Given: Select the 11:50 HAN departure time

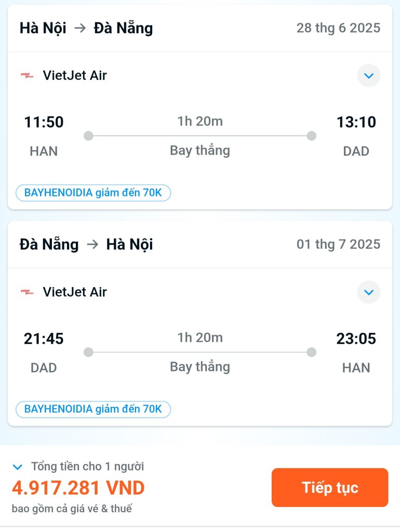Looking at the screenshot, I should click(44, 122).
